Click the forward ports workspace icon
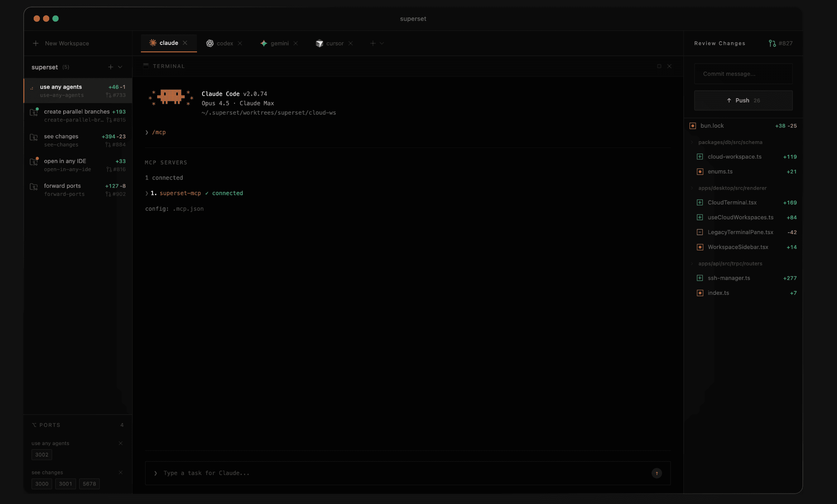This screenshot has width=837, height=504. coord(34,187)
